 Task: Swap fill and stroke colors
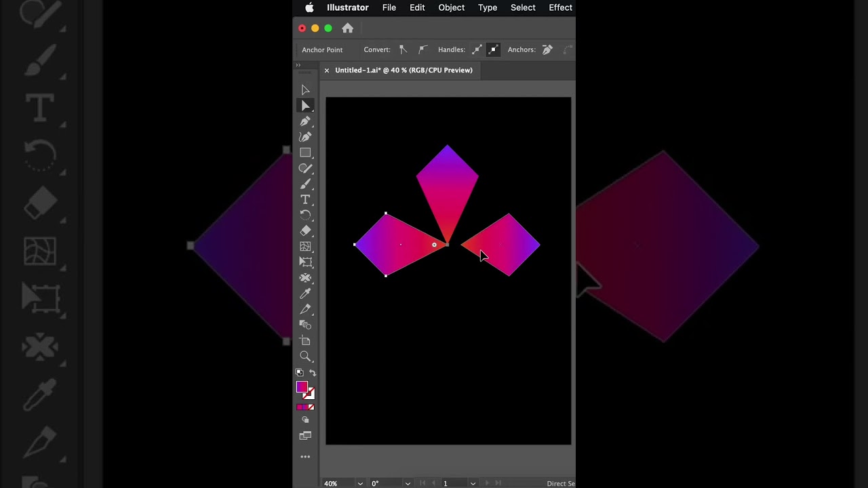coord(312,372)
